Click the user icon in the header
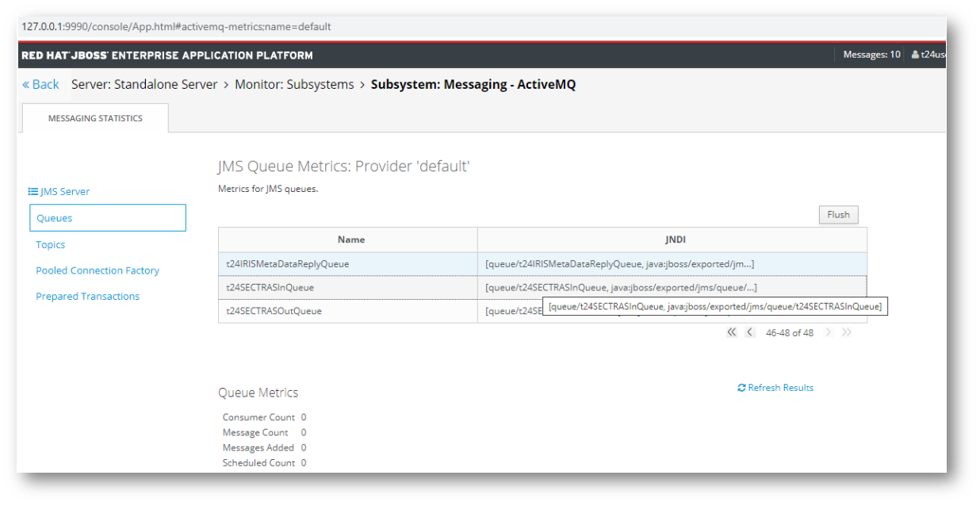 915,55
